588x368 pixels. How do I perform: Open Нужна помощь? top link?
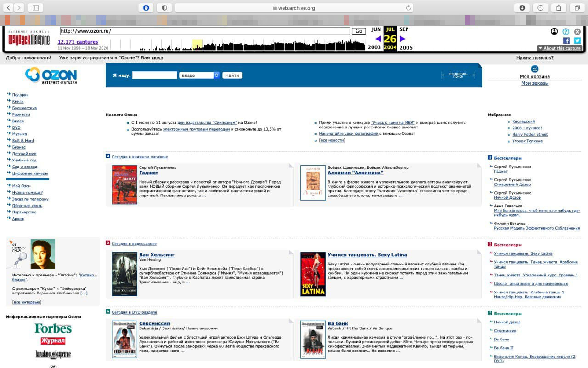tap(535, 58)
